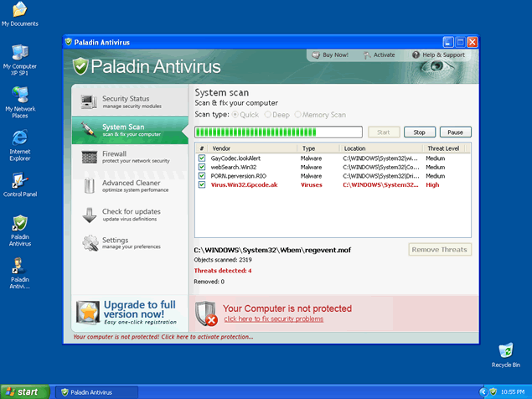Uncheck the GayCodec.lookAlert threat checkbox
The image size is (532, 399).
(x=202, y=158)
